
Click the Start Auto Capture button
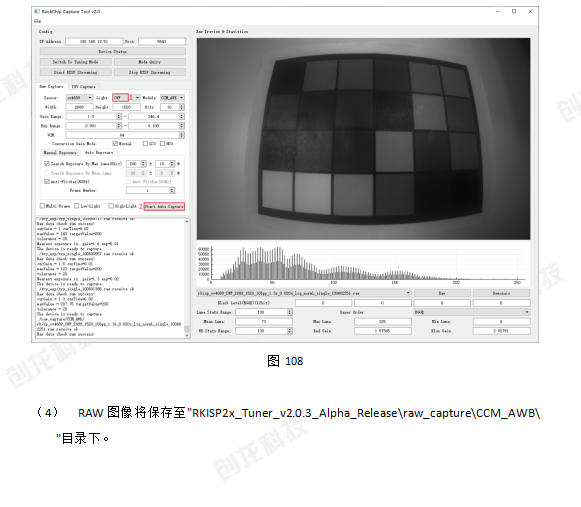pyautogui.click(x=164, y=206)
